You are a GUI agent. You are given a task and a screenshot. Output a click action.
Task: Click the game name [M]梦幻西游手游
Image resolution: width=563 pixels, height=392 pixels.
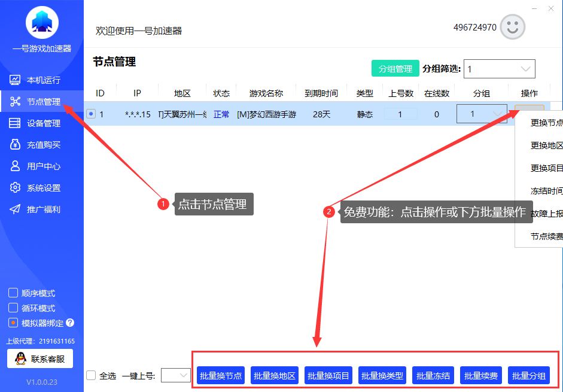(x=266, y=114)
